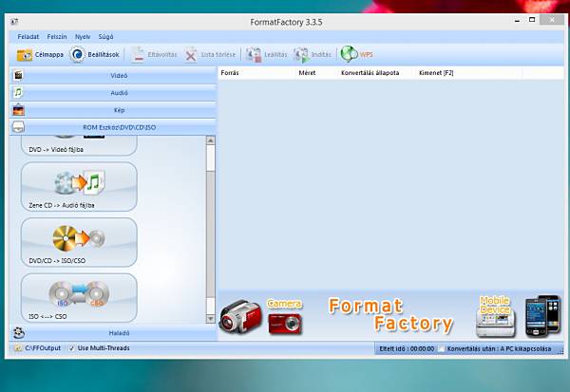Click the scrollbar thumb in ROM panel
This screenshot has width=570, height=392.
tap(211, 235)
